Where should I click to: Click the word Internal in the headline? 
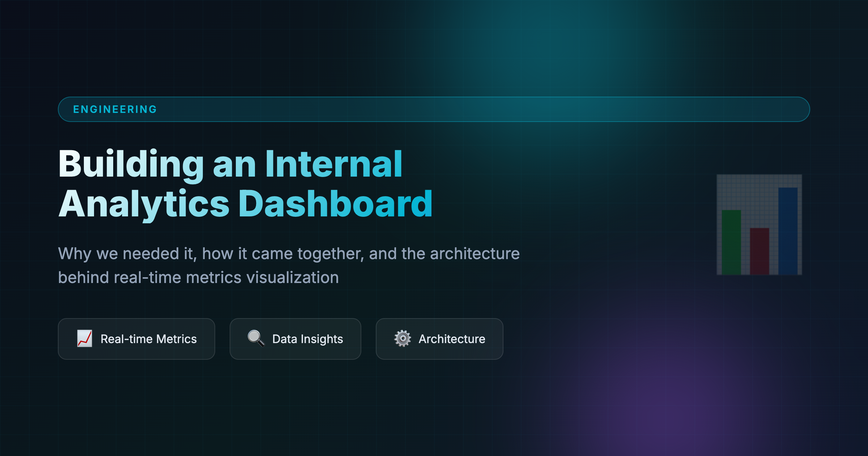[x=333, y=164]
